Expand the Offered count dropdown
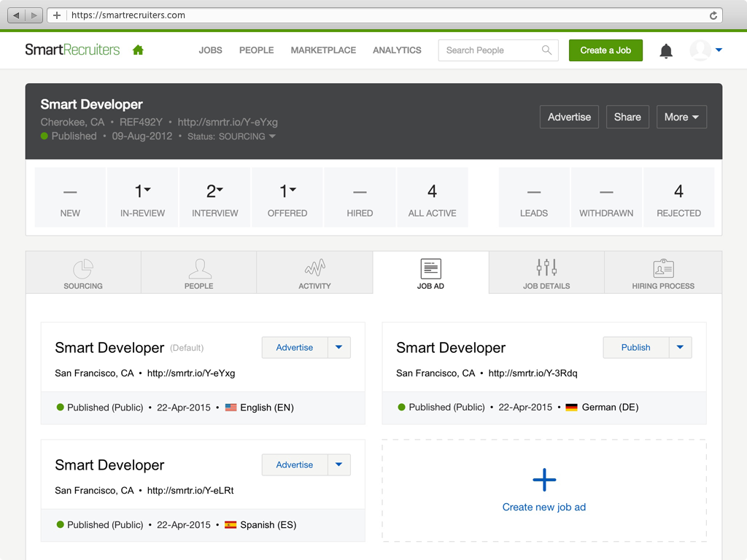747x560 pixels. click(x=293, y=190)
